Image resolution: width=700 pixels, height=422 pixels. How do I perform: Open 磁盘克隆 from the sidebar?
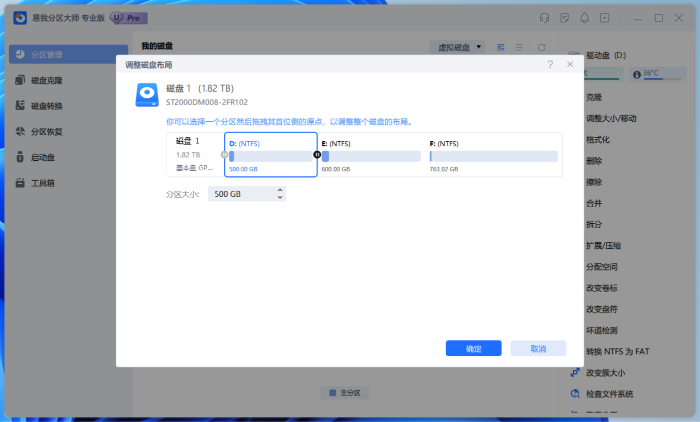21,81
